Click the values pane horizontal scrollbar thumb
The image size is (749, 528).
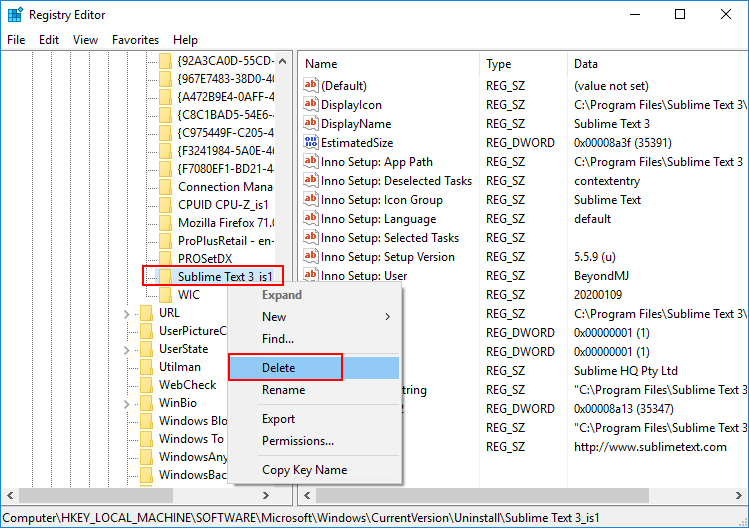(482, 496)
